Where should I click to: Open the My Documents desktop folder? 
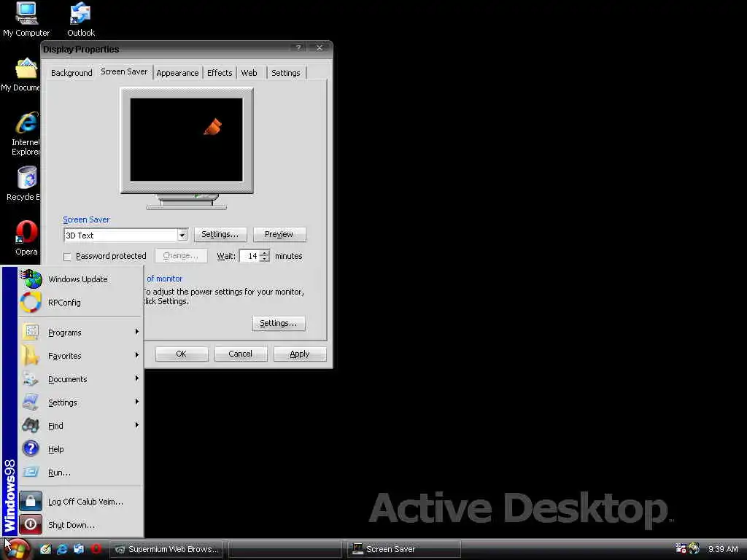[21, 75]
